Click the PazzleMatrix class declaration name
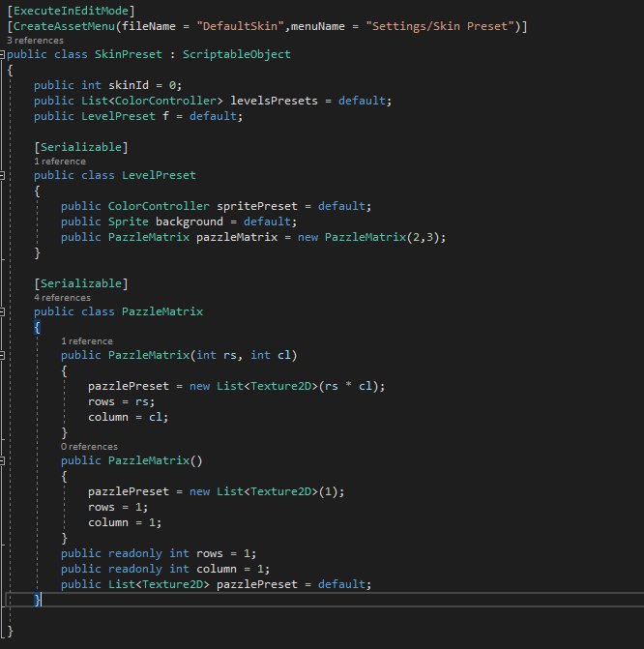Viewport: 644px width, 649px height. pos(162,311)
